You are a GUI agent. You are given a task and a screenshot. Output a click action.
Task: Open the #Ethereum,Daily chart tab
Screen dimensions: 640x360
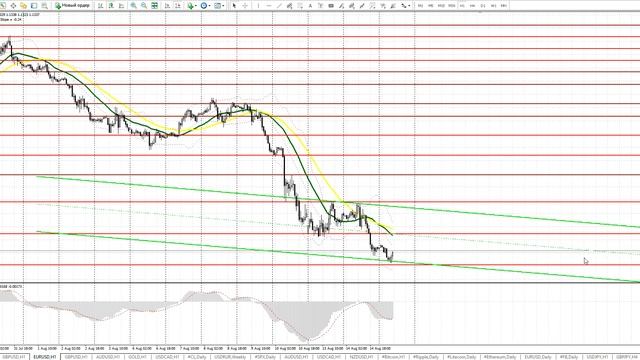(500, 357)
